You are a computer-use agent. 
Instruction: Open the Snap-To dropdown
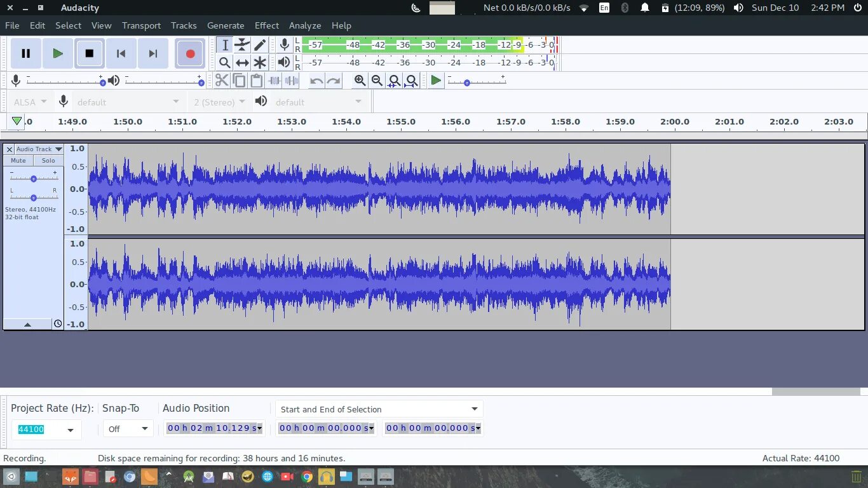[128, 429]
